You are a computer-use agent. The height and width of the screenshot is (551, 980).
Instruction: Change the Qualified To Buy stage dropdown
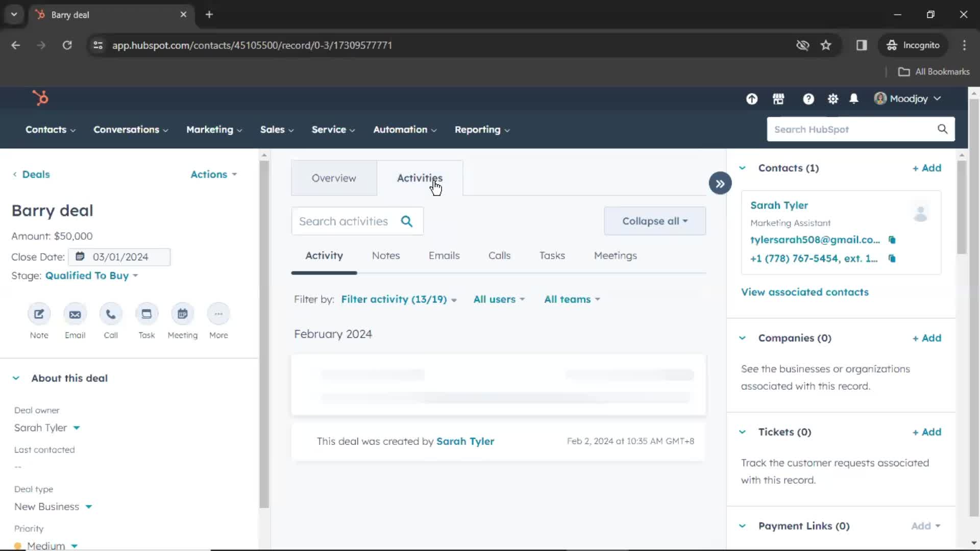pyautogui.click(x=92, y=275)
